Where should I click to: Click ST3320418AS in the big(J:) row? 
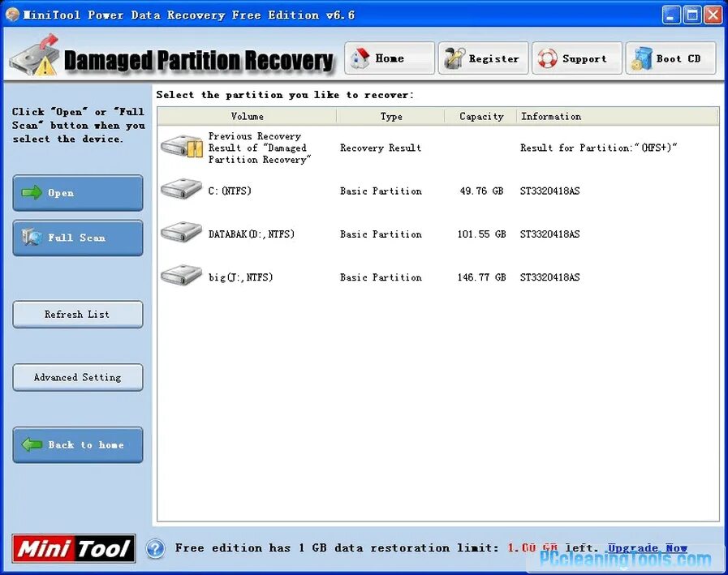(549, 277)
